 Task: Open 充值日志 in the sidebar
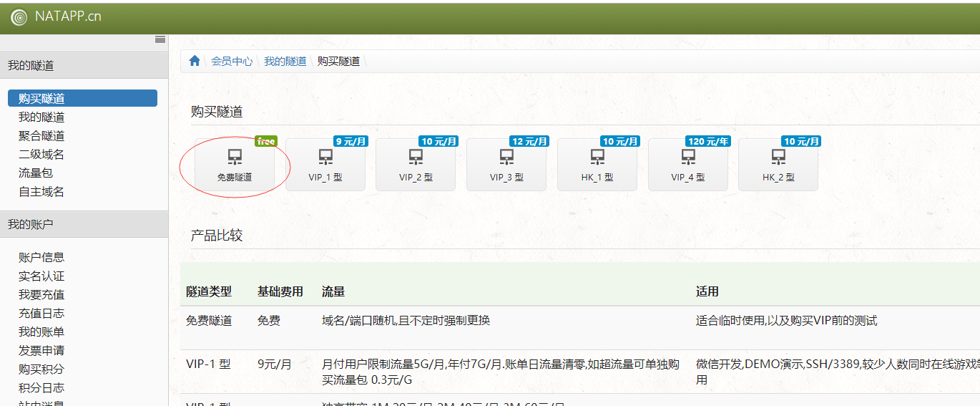[x=41, y=313]
